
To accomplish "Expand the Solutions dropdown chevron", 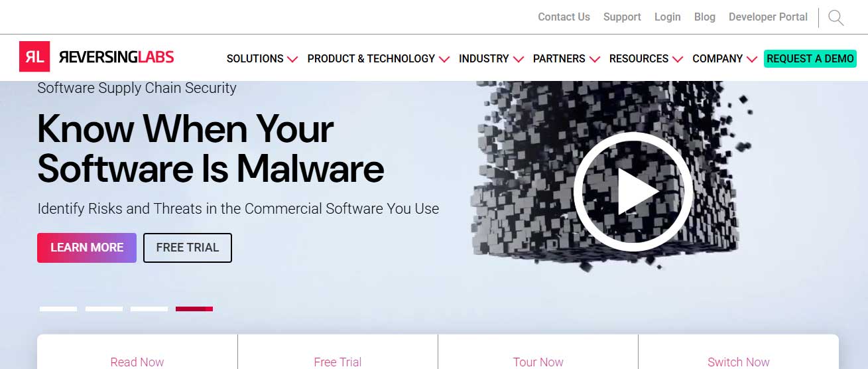I will (292, 59).
